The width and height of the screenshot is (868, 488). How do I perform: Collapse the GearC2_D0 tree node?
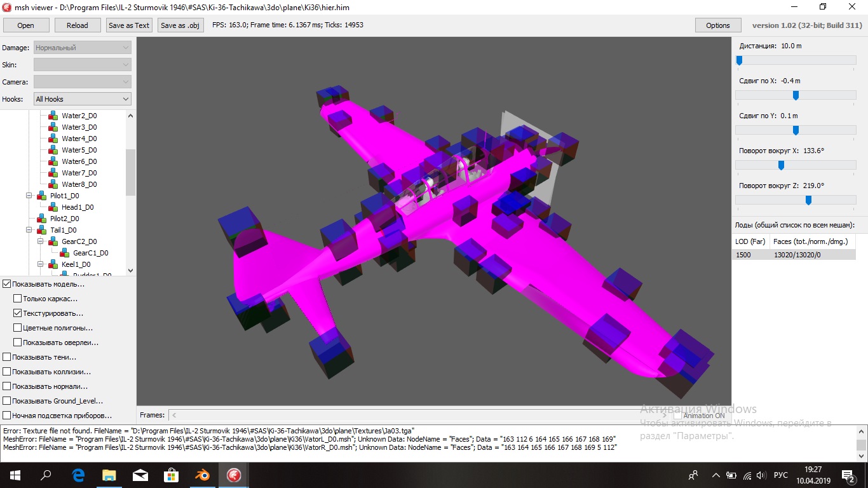point(40,241)
